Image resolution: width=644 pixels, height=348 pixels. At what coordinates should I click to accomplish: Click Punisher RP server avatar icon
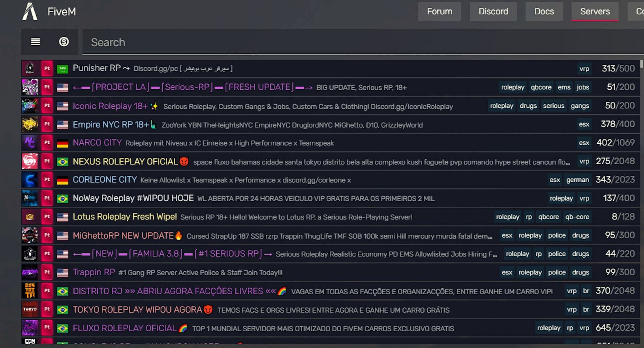[x=30, y=68]
